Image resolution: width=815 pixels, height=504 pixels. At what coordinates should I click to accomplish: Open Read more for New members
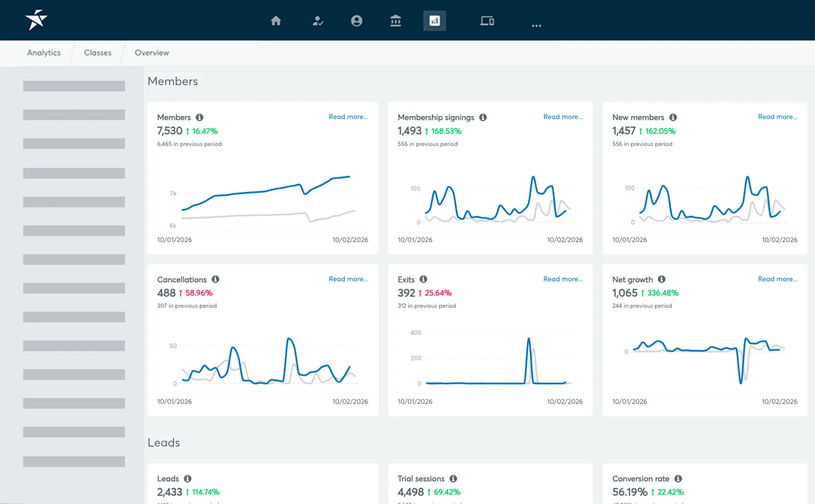777,117
